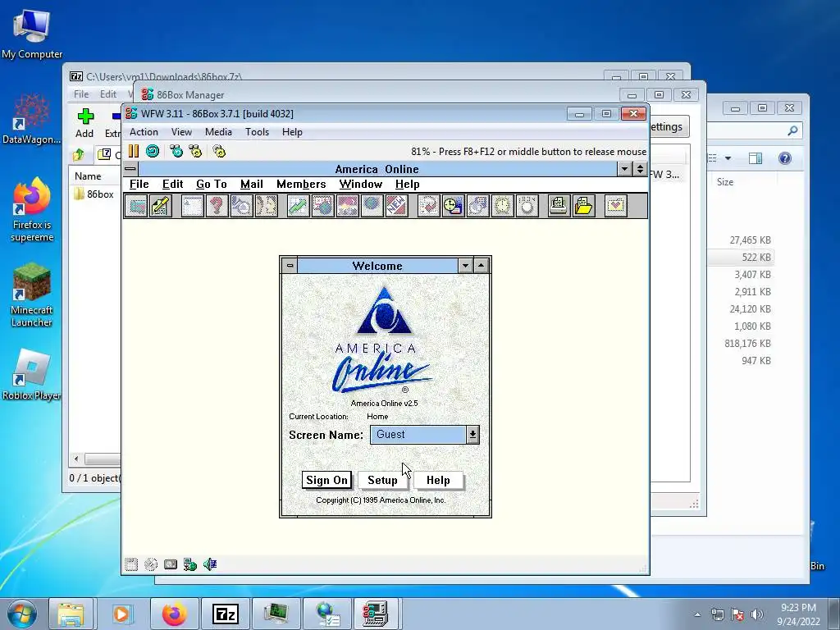This screenshot has width=840, height=630.
Task: Minimize the Welcome window with down arrow
Action: coord(466,266)
